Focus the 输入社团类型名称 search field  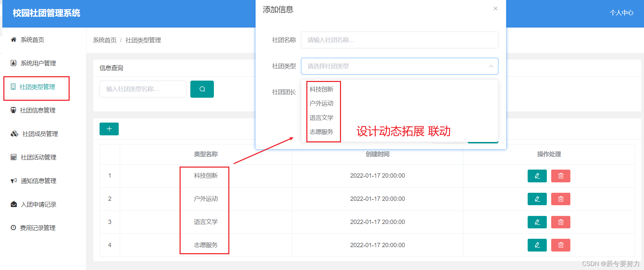pos(143,89)
